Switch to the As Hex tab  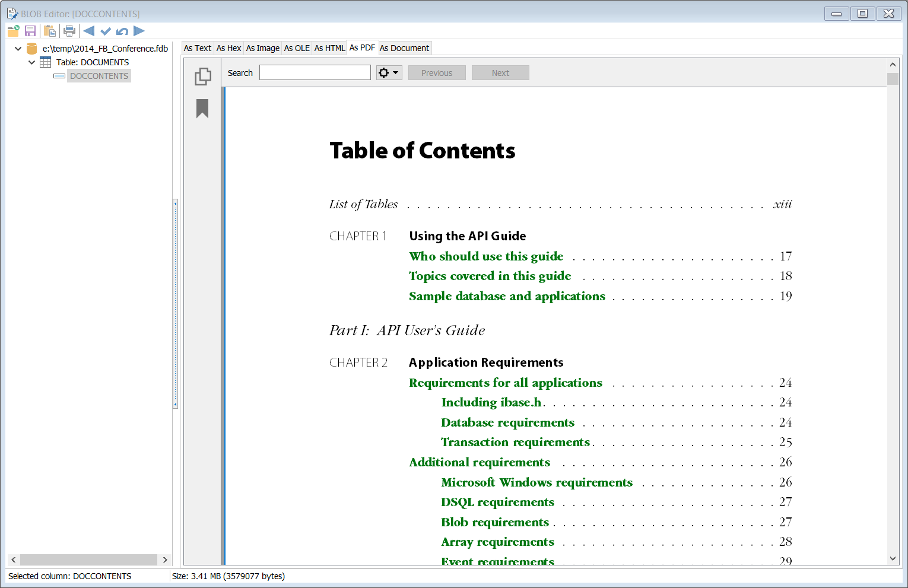coord(228,48)
